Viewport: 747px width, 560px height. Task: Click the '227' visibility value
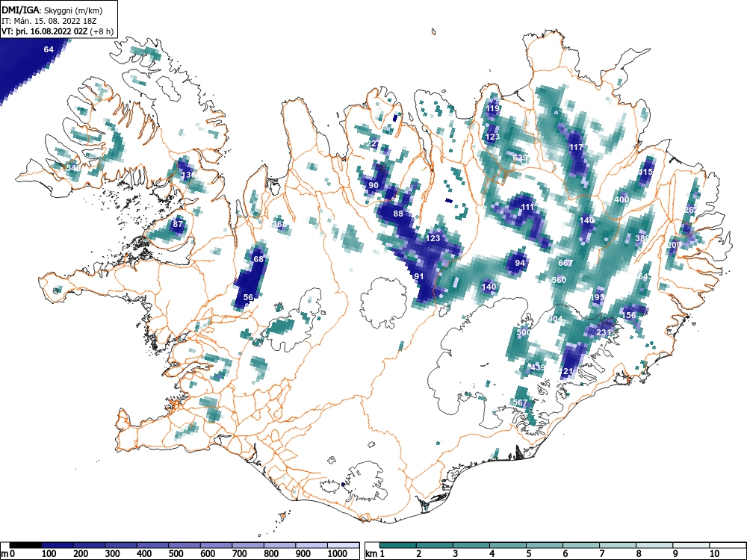373,144
